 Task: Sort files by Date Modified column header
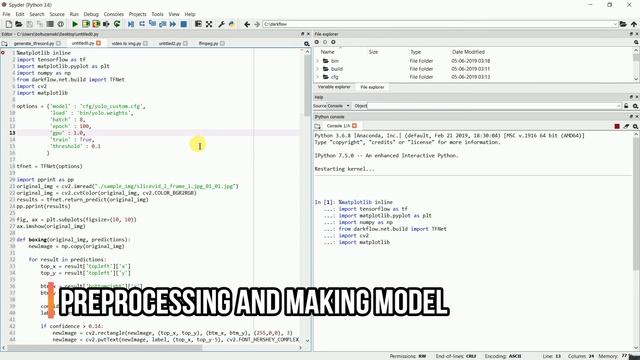pyautogui.click(x=468, y=52)
